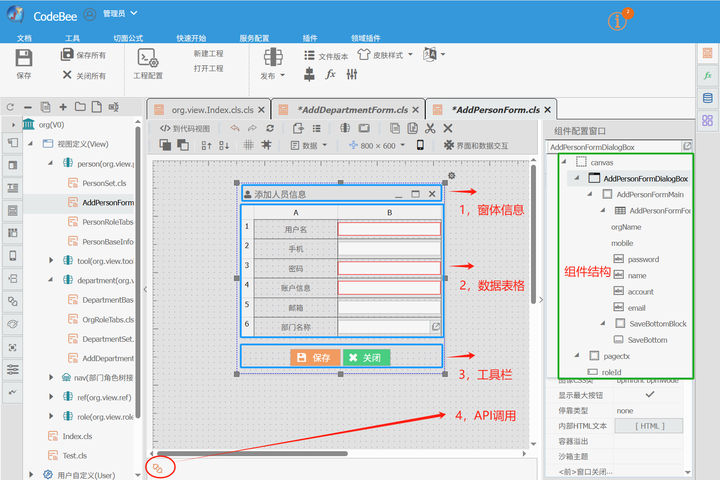Click the align-center icon beside fx
The image size is (720, 480).
tap(309, 74)
